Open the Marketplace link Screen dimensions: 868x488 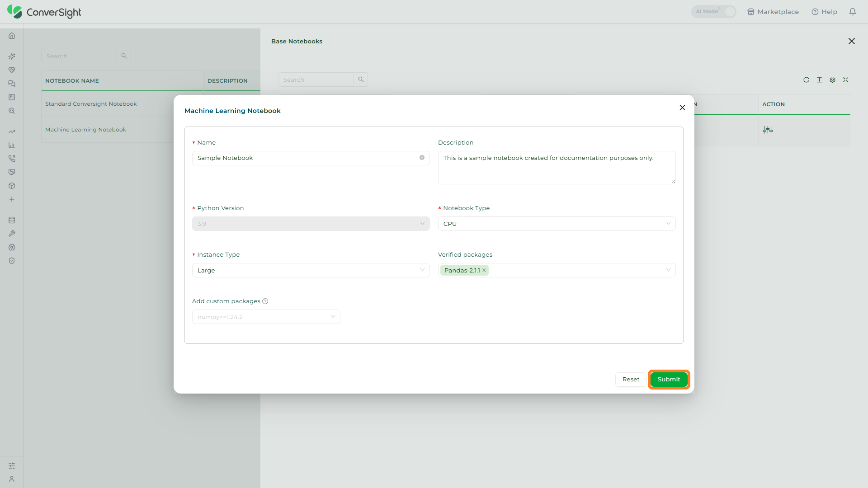point(773,12)
